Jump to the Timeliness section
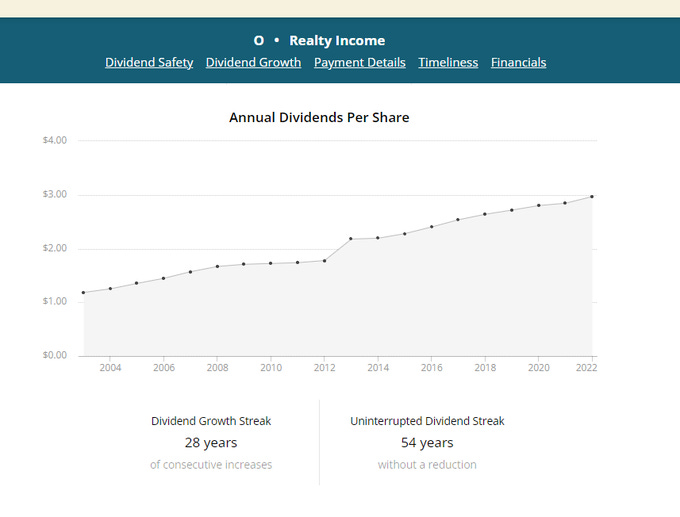The height and width of the screenshot is (517, 680). [448, 62]
